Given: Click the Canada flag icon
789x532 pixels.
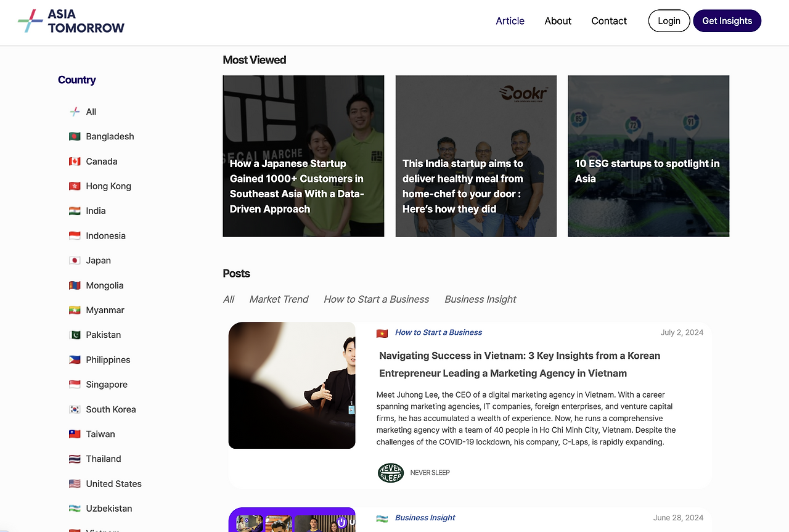Looking at the screenshot, I should [75, 162].
